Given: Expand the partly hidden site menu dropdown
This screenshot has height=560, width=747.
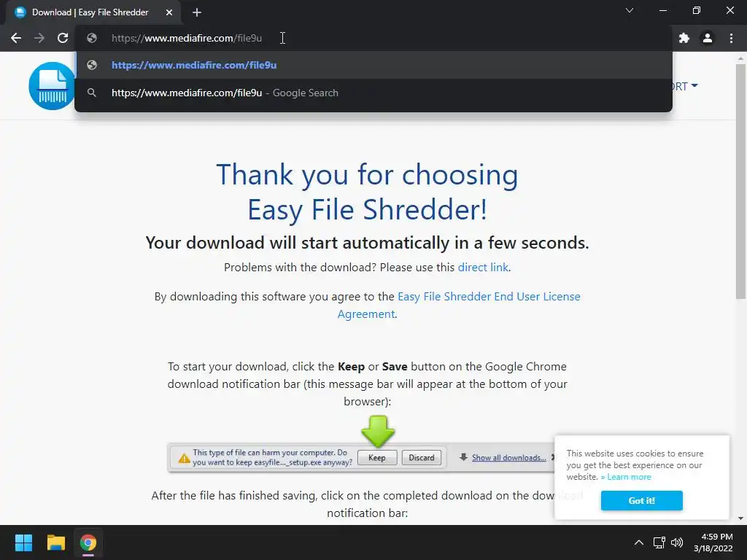Looking at the screenshot, I should tap(685, 86).
